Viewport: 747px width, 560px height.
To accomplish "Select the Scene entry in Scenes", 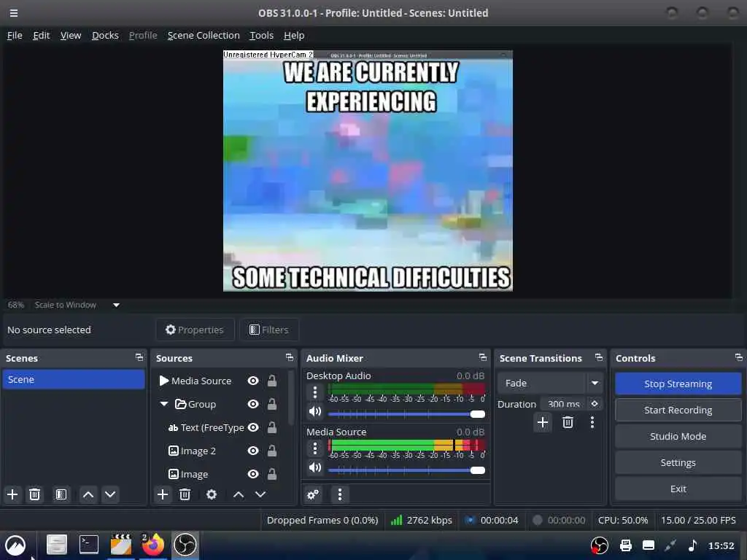I will click(74, 379).
